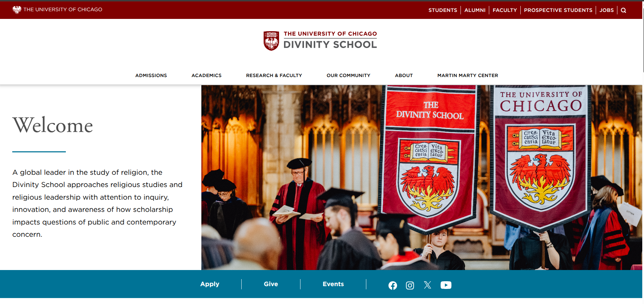Select the Give button

pyautogui.click(x=271, y=284)
